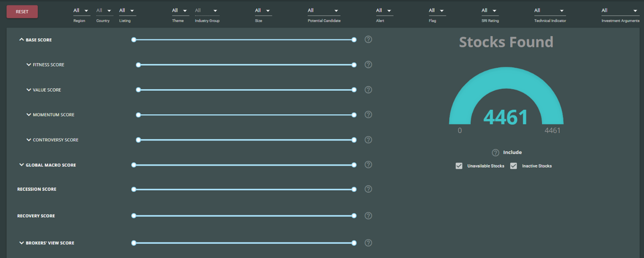
Task: Click Controversy Score slider maximum handle
Action: (x=354, y=140)
